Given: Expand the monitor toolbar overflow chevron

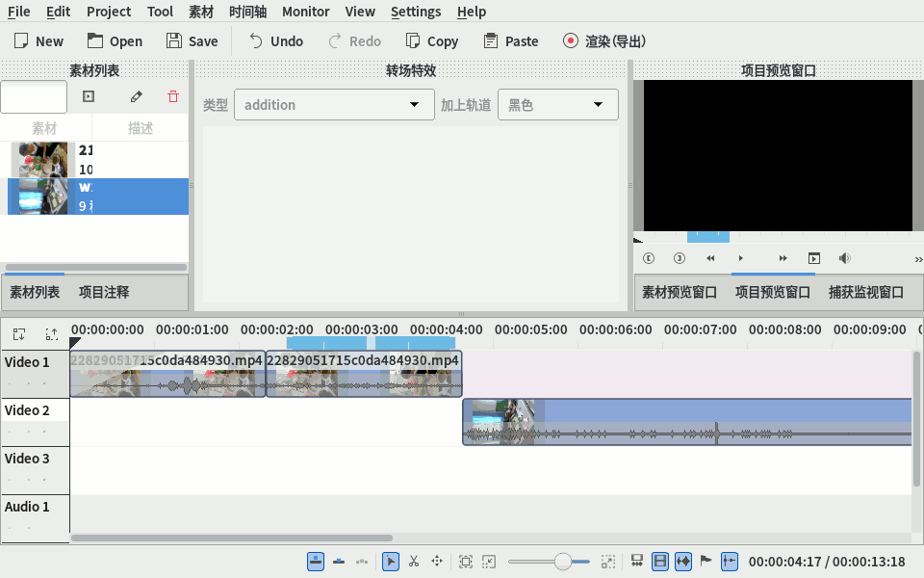Looking at the screenshot, I should coord(918,259).
